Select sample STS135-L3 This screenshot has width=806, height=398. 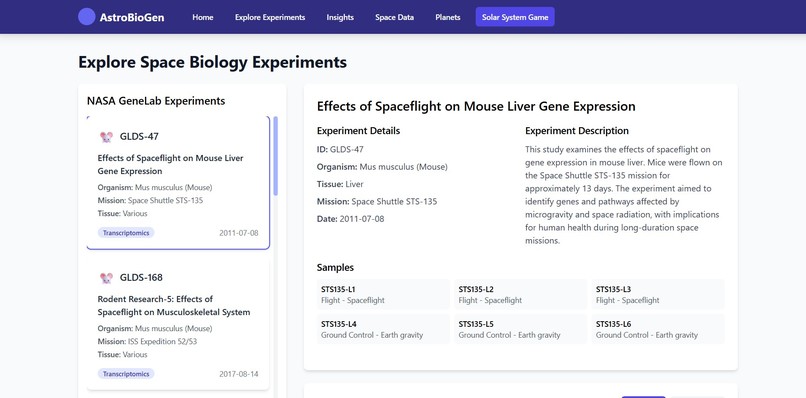pos(658,295)
